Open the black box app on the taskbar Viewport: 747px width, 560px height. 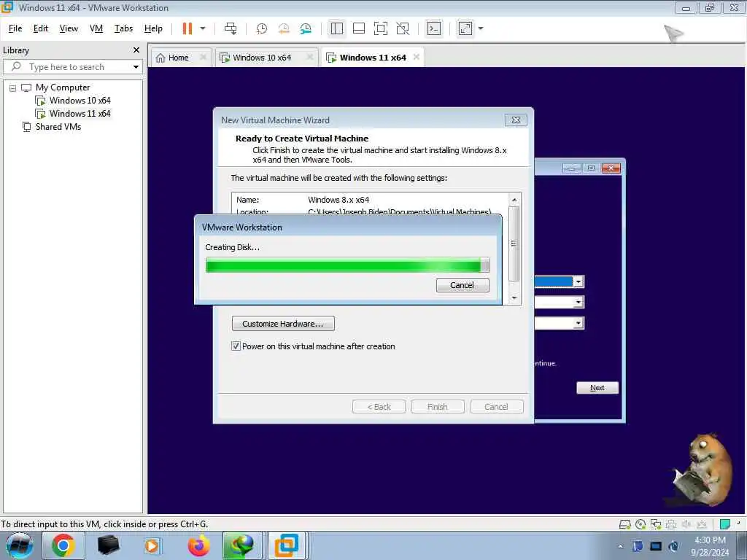pos(108,545)
